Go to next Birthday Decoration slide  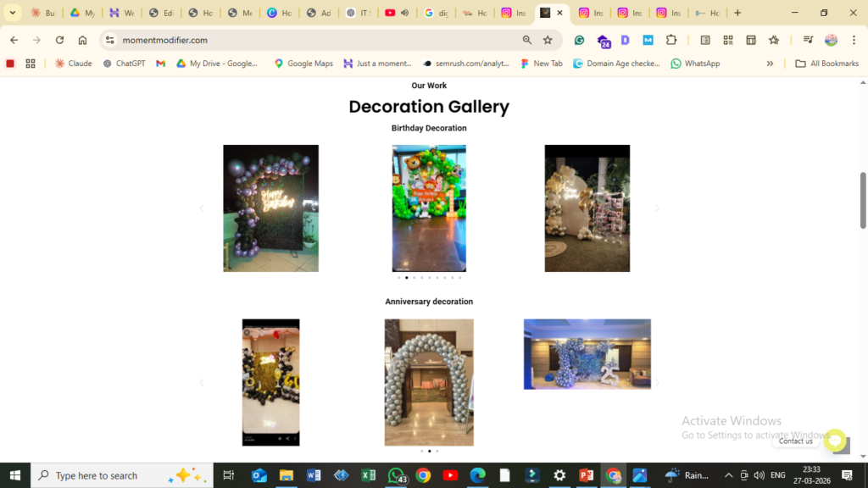[656, 208]
